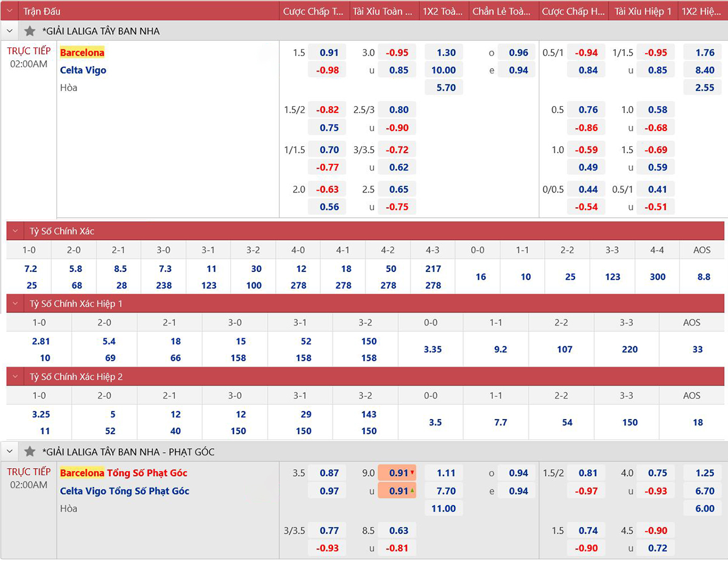Collapse the Trận Đấu header chevron
This screenshot has height=561, width=728.
click(9, 11)
